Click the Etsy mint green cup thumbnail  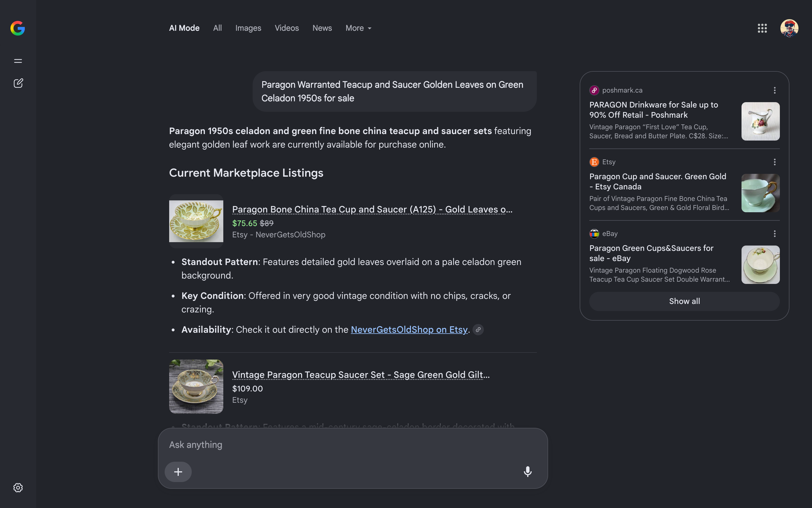(760, 193)
